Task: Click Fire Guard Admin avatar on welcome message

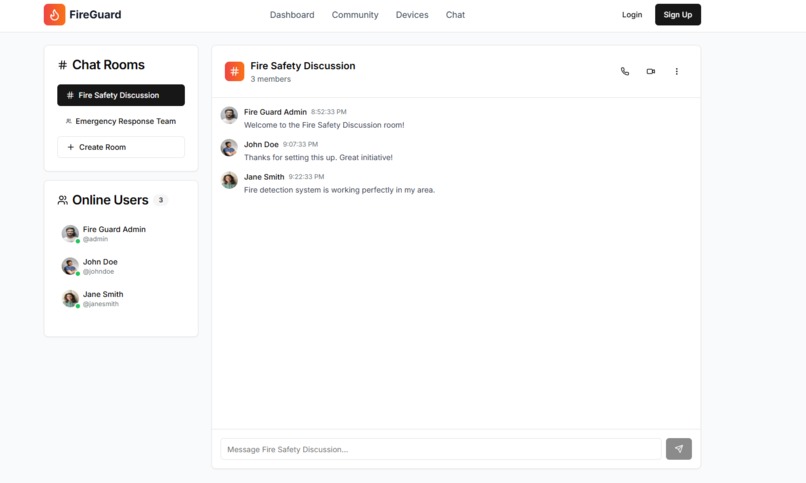Action: pos(229,115)
